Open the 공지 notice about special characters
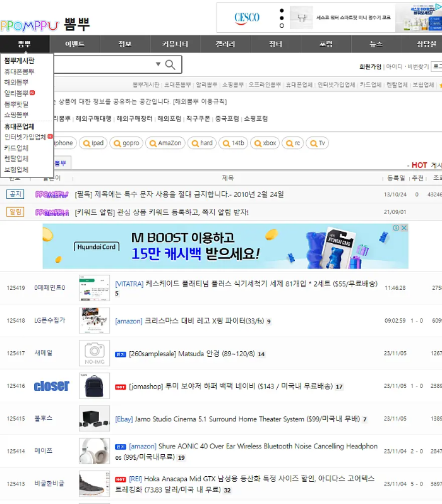The width and height of the screenshot is (442, 504). (x=179, y=195)
